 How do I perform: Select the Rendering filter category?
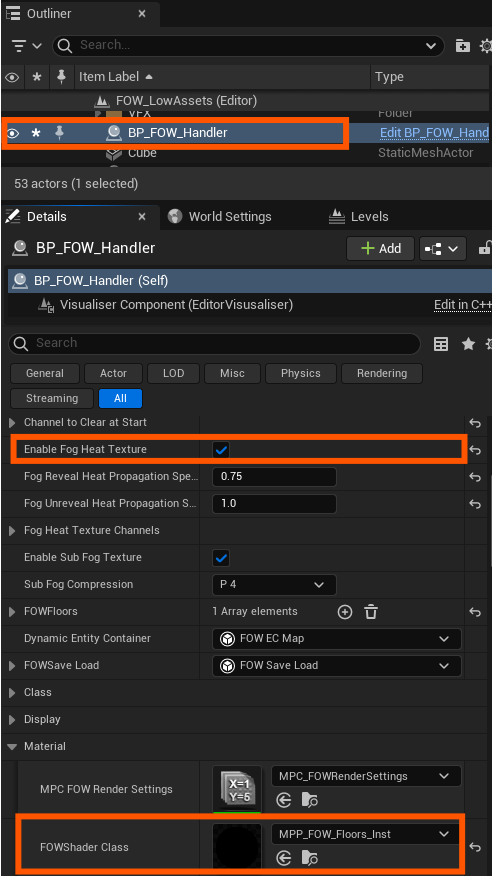(x=382, y=374)
